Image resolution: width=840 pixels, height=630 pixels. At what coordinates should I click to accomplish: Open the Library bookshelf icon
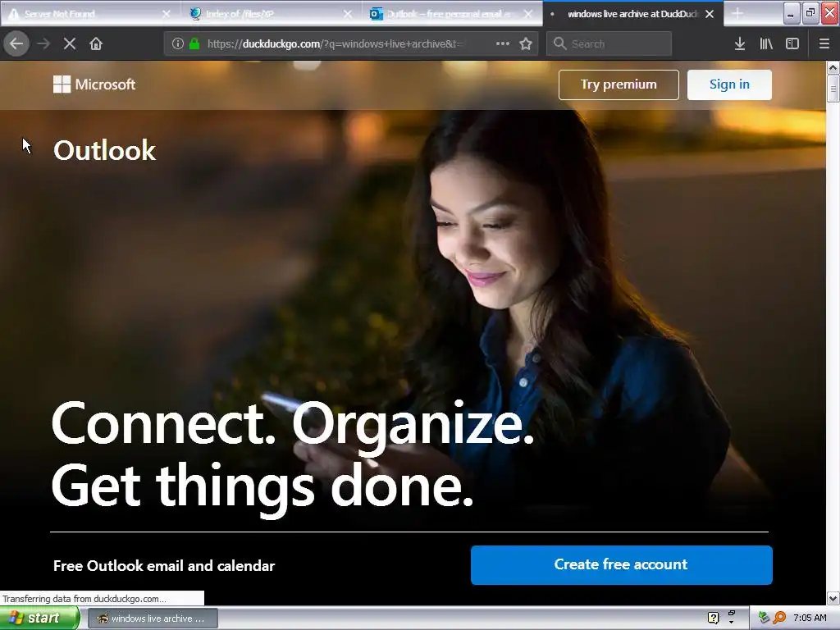click(x=766, y=44)
